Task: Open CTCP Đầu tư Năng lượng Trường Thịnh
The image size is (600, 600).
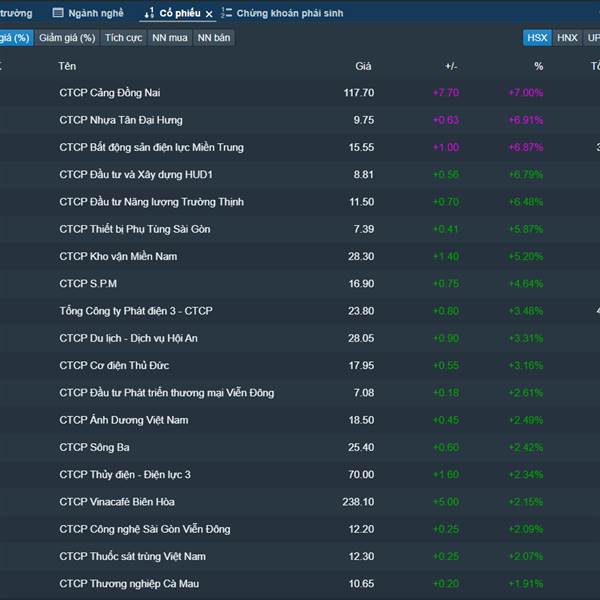Action: coord(300,202)
